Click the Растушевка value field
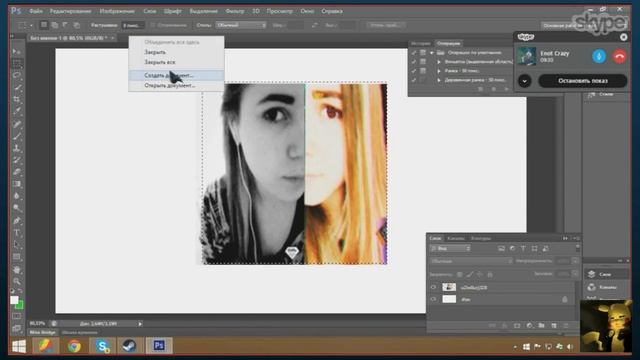This screenshot has height=360, width=640. coord(133,25)
